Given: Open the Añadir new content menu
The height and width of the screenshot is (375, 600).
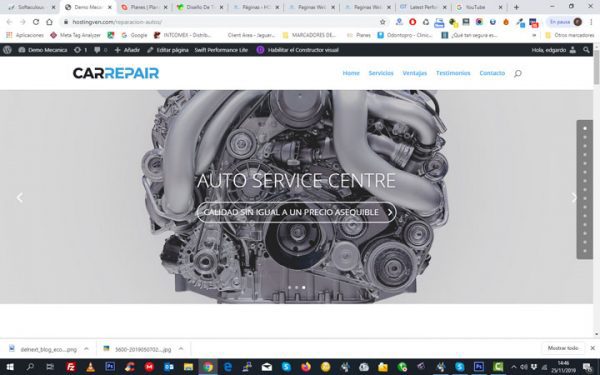Looking at the screenshot, I should [127, 50].
